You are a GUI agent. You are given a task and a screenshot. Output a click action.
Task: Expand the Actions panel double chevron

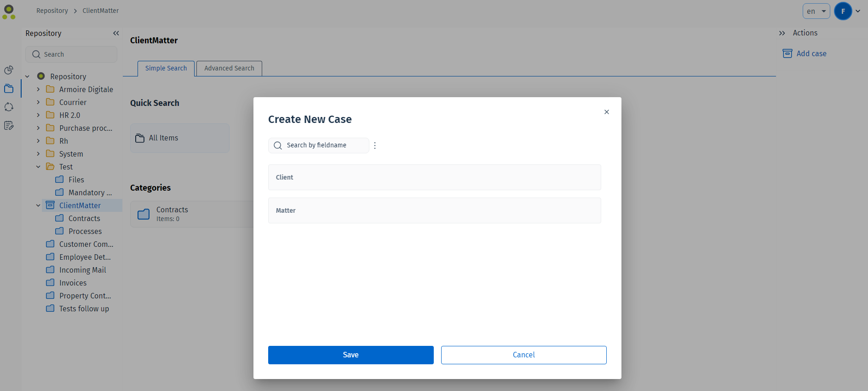(x=782, y=33)
